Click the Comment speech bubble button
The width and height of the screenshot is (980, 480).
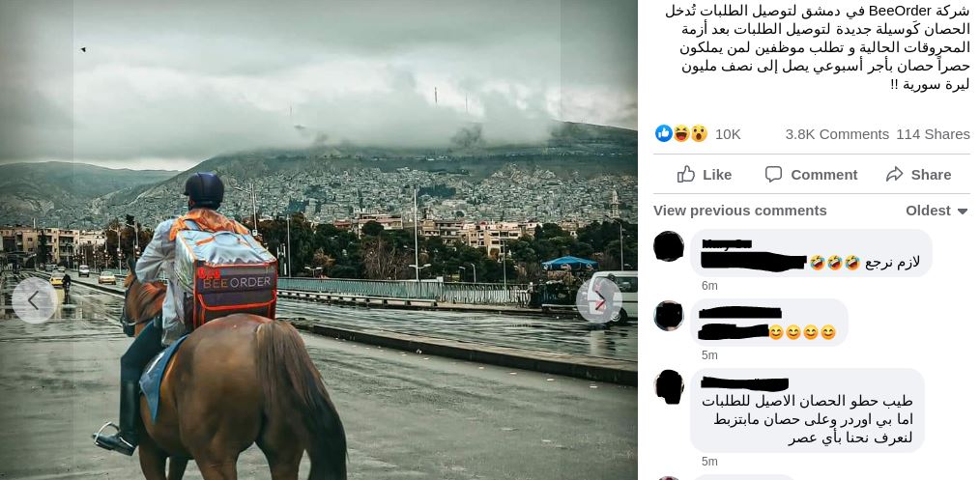click(811, 175)
